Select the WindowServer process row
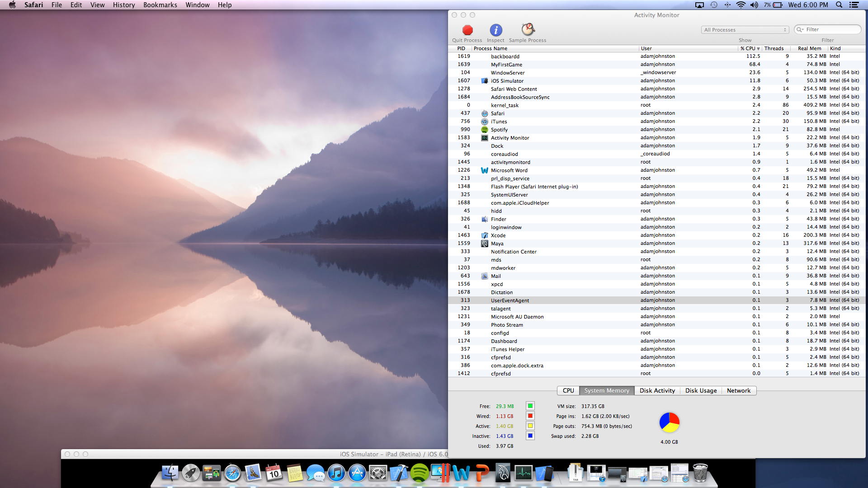The width and height of the screenshot is (868, 488). (x=657, y=73)
